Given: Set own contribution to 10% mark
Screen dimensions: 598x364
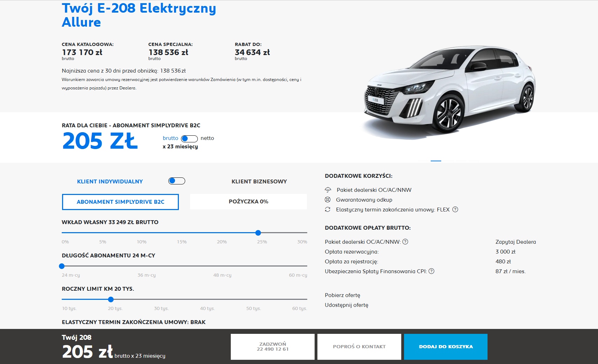Looking at the screenshot, I should point(142,242).
